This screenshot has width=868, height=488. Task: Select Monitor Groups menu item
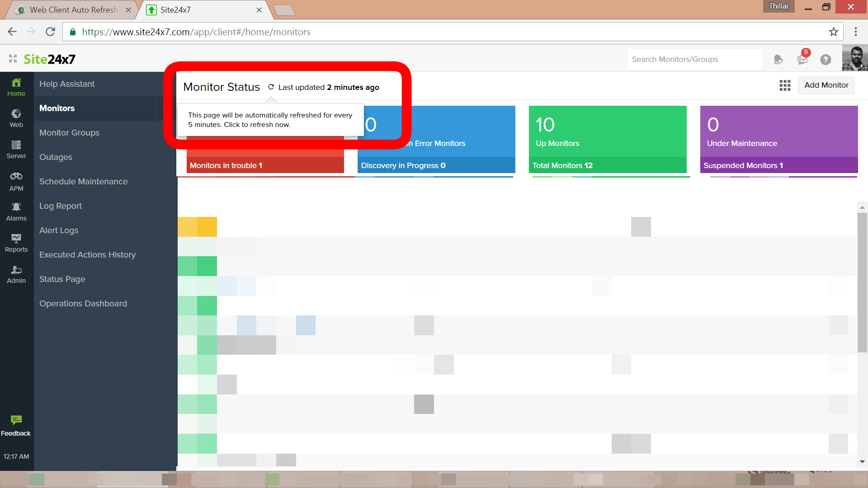[69, 132]
